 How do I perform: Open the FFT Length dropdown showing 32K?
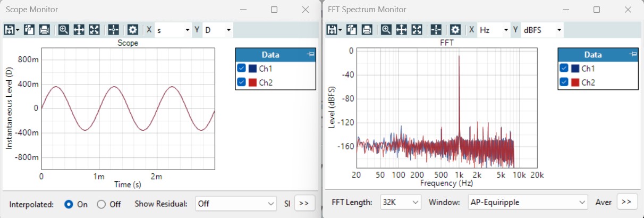[401, 202]
